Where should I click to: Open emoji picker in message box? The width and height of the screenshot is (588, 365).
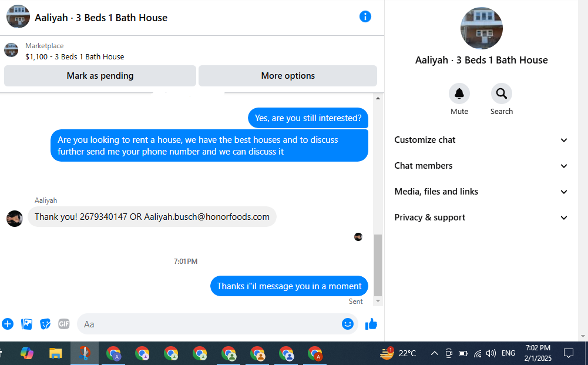[x=348, y=324]
